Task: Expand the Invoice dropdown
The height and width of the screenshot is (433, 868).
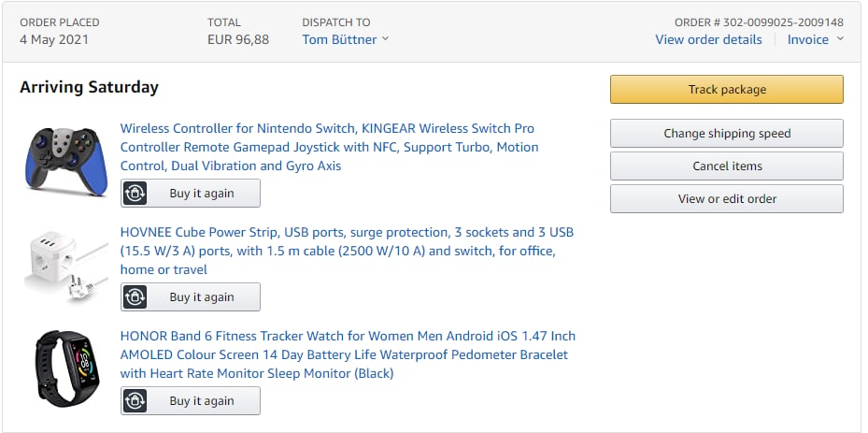Action: coord(815,39)
